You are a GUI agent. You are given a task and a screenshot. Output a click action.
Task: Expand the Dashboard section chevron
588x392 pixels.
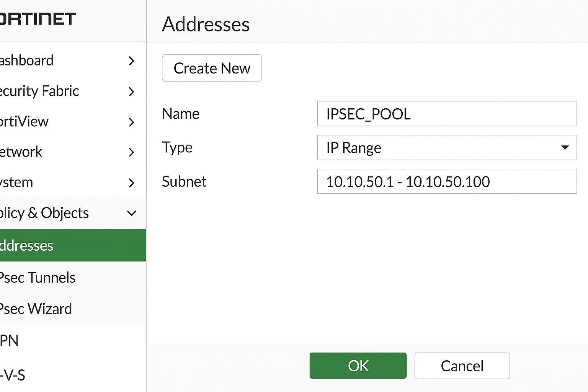coord(132,61)
